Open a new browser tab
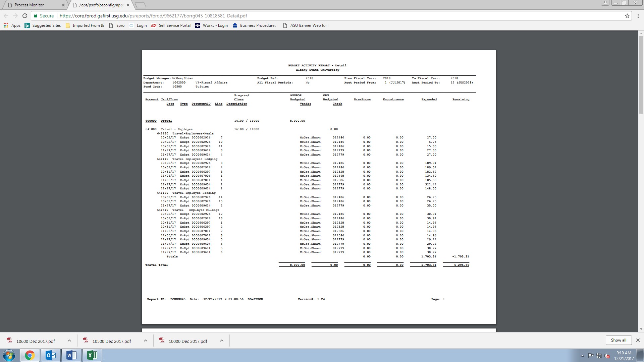Viewport: 644px width, 362px height. coord(140,5)
